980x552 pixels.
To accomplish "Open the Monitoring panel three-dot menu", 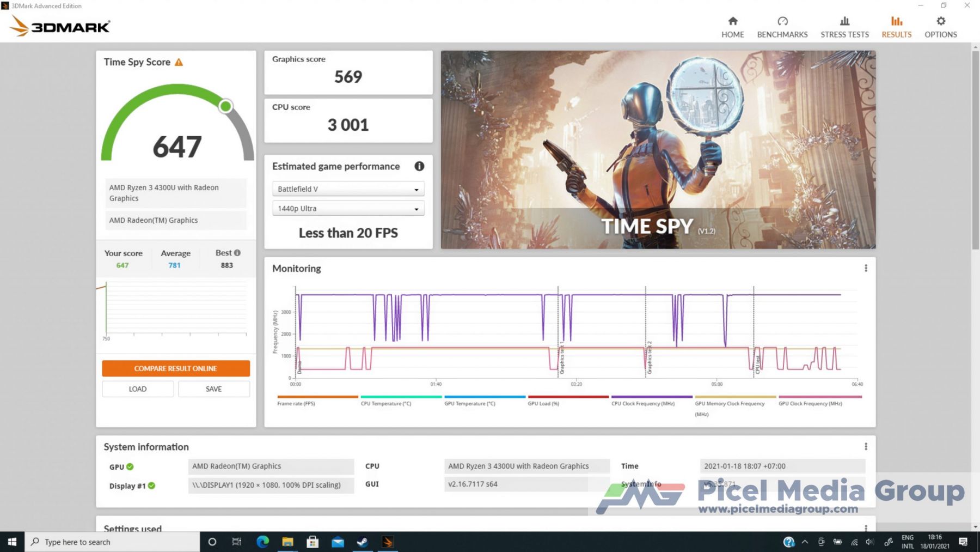I will (x=866, y=268).
